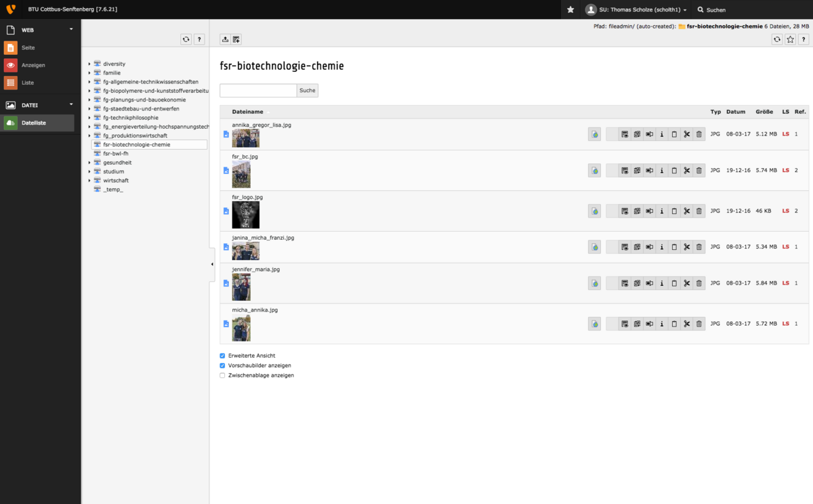Click the file search input field

click(258, 90)
